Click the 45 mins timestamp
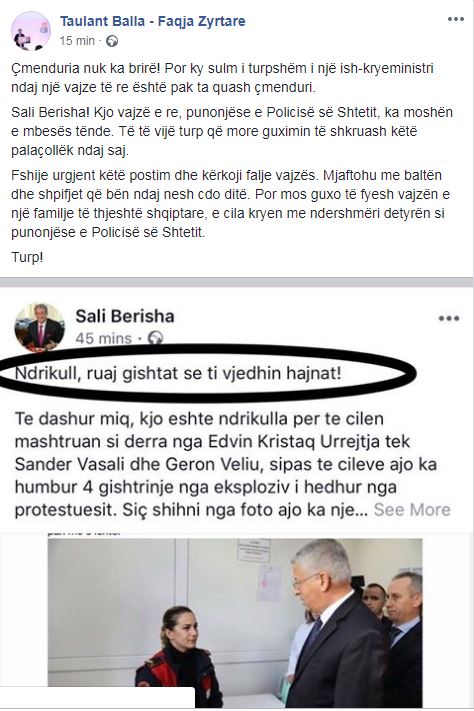 pos(103,338)
